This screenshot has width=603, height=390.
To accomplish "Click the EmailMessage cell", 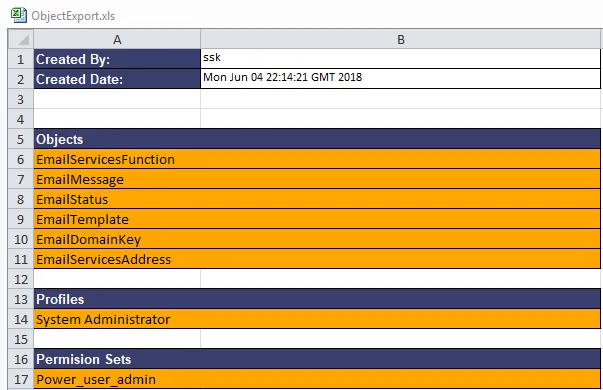I will point(317,179).
